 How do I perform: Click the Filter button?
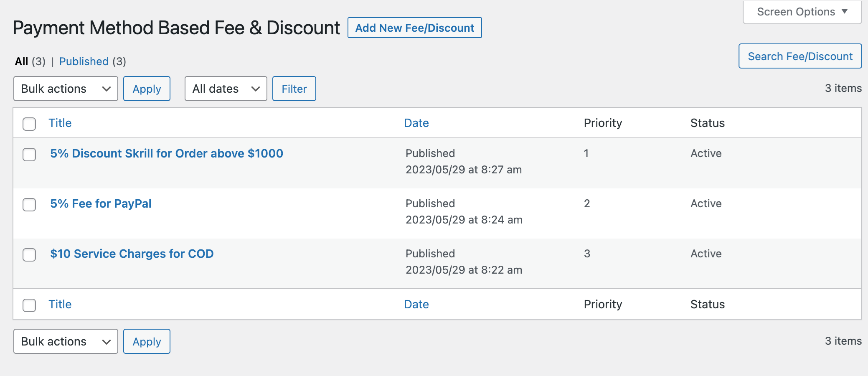(294, 89)
